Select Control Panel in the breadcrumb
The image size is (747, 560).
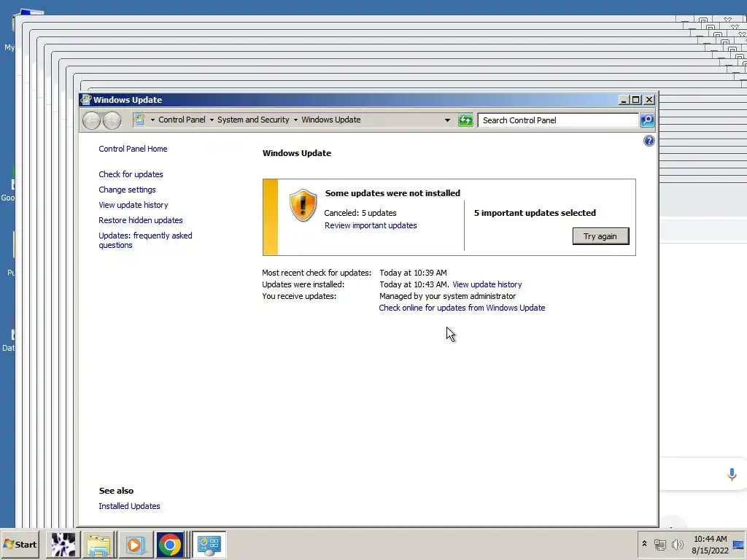[182, 120]
